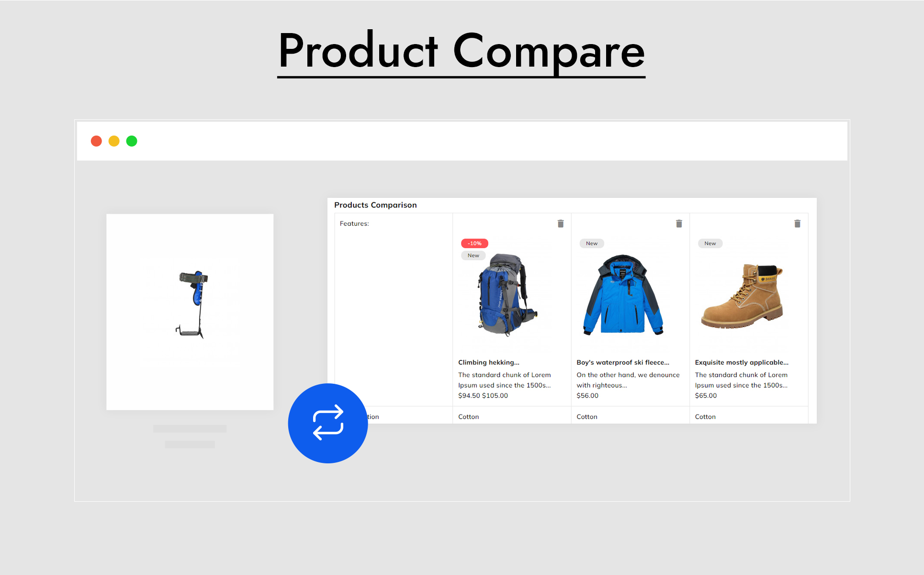The image size is (924, 575).
Task: Click the Product Compare heading
Action: tap(462, 52)
